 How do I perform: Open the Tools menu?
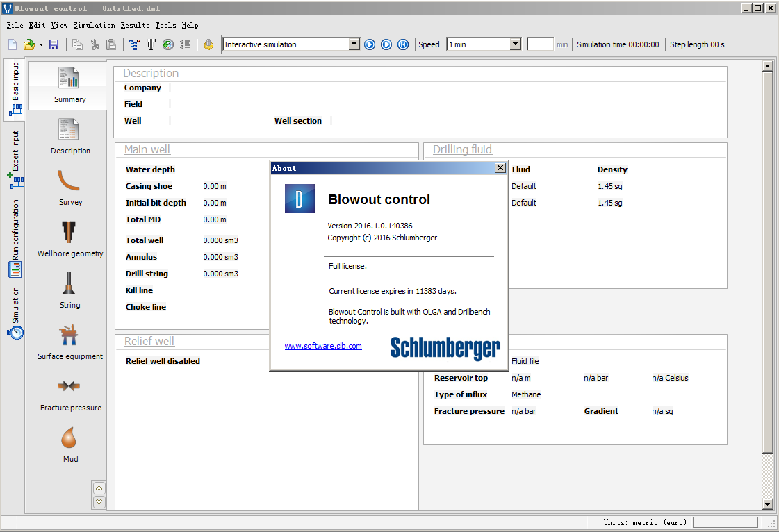(165, 25)
